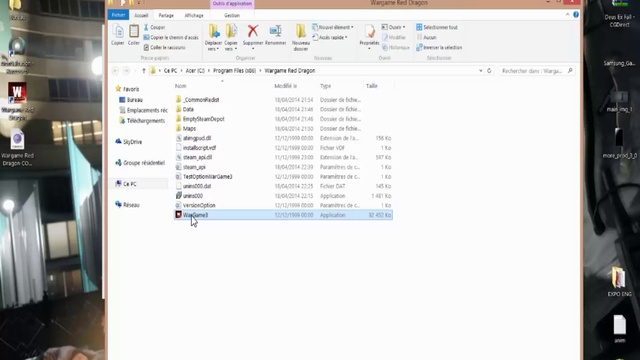Image resolution: width=640 pixels, height=360 pixels.
Task: Select Réseau in navigation pane
Action: tap(127, 205)
